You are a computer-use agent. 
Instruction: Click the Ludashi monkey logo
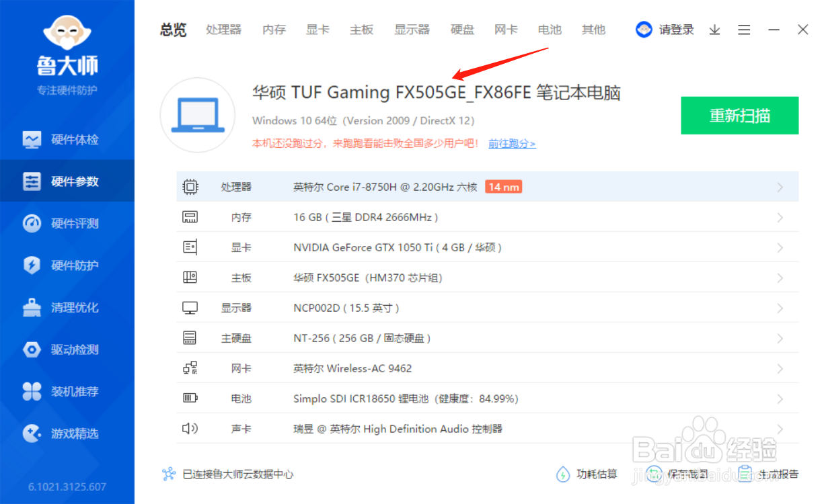67,34
